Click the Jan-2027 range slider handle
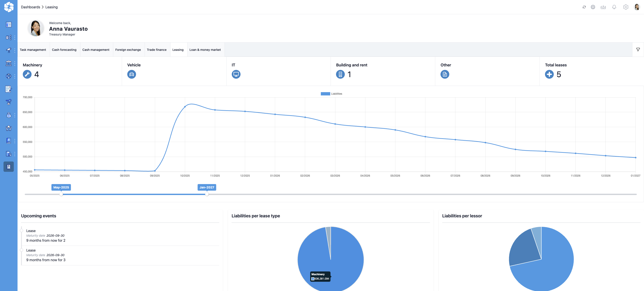644x291 pixels. pyautogui.click(x=207, y=194)
